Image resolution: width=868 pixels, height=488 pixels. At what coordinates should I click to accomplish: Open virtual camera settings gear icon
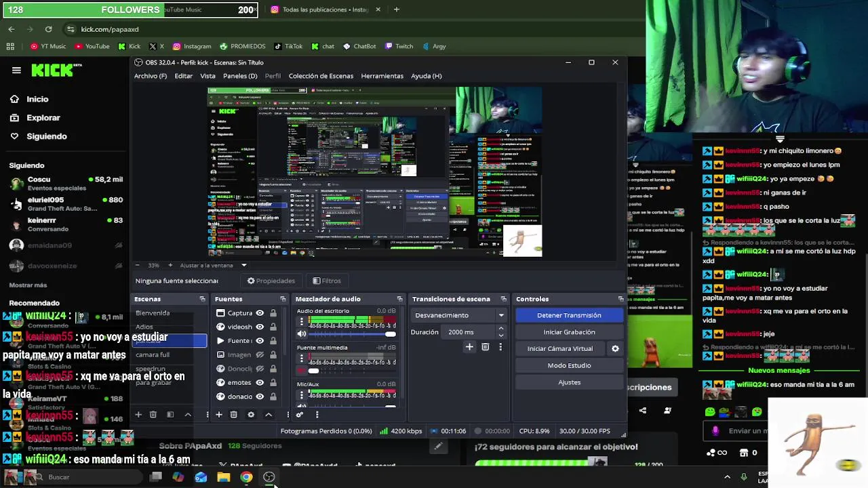615,348
